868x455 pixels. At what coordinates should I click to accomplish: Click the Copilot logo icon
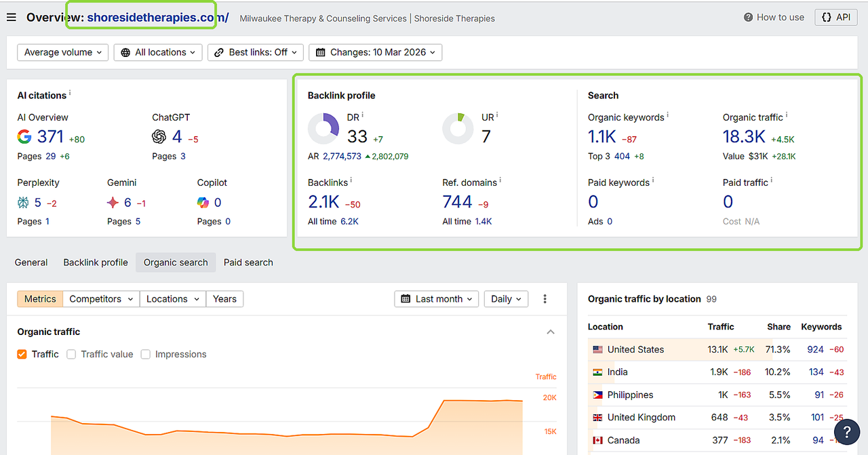pyautogui.click(x=203, y=203)
